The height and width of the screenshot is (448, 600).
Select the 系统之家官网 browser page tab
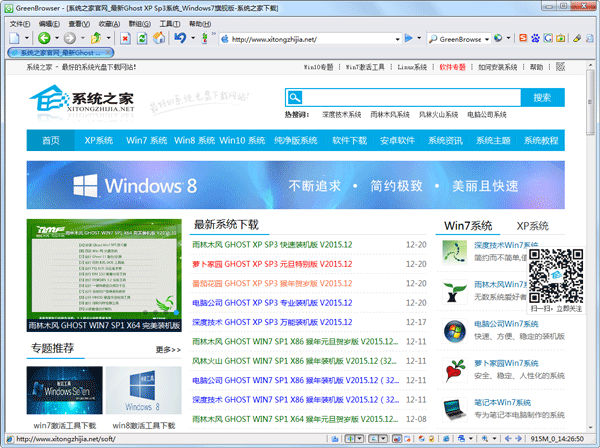[x=60, y=53]
